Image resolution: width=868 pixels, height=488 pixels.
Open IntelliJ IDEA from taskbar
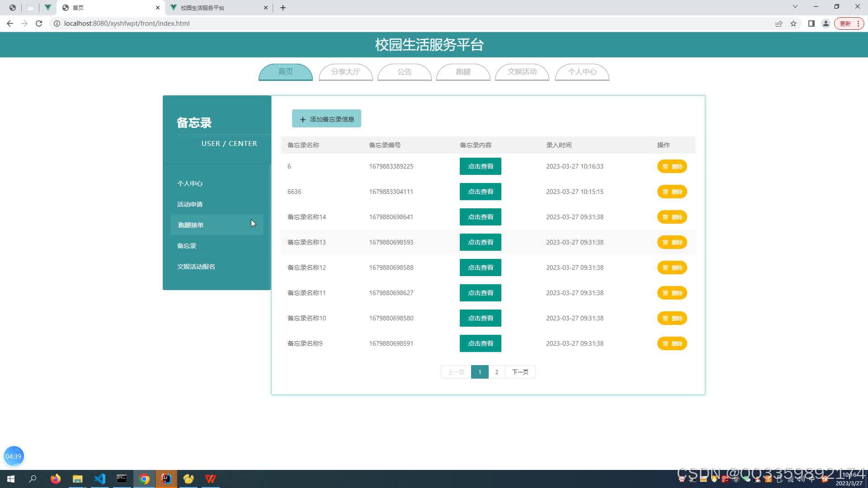click(166, 479)
